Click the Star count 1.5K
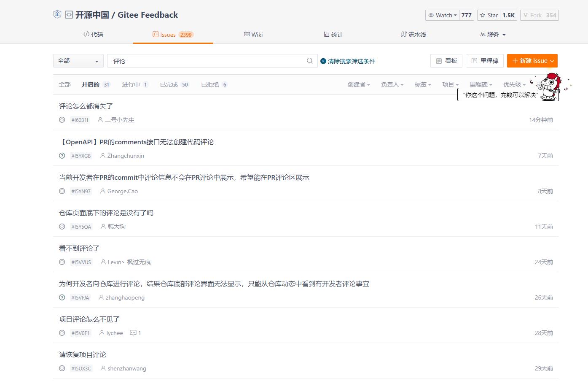This screenshot has height=381, width=588. point(509,15)
